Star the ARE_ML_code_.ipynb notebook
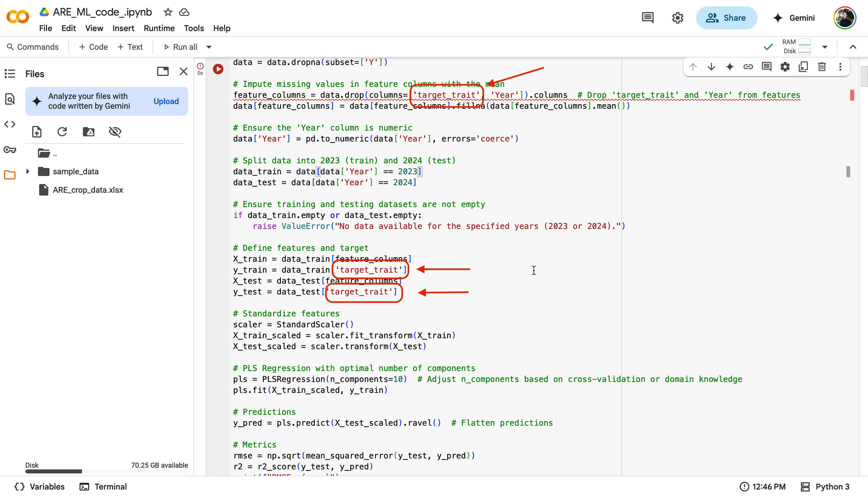The height and width of the screenshot is (497, 868). tap(168, 12)
